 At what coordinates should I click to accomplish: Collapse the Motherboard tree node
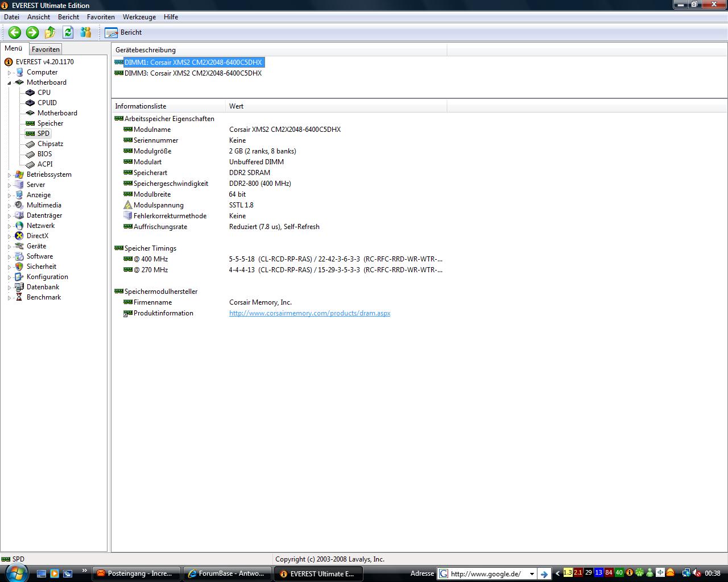9,83
